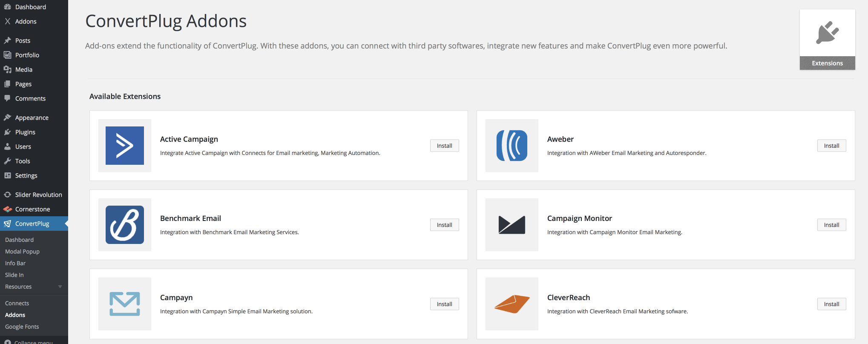868x344 pixels.
Task: Select the ConvertPlug menu item
Action: [34, 224]
